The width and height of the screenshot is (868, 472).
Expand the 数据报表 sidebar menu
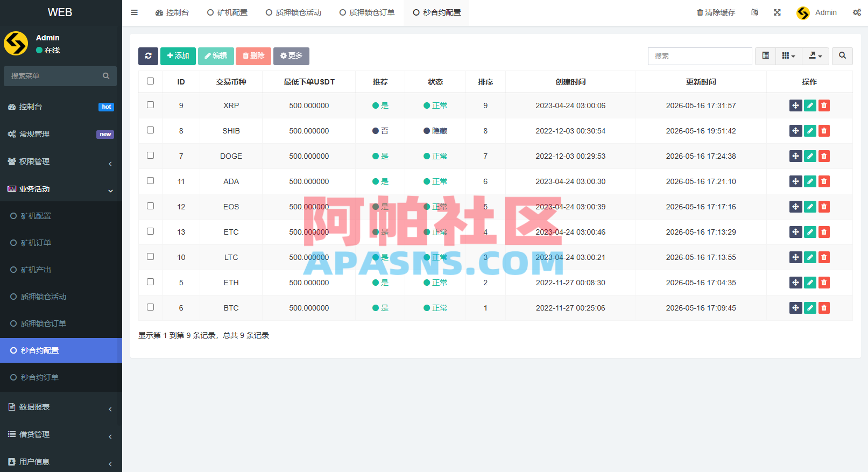(x=61, y=407)
